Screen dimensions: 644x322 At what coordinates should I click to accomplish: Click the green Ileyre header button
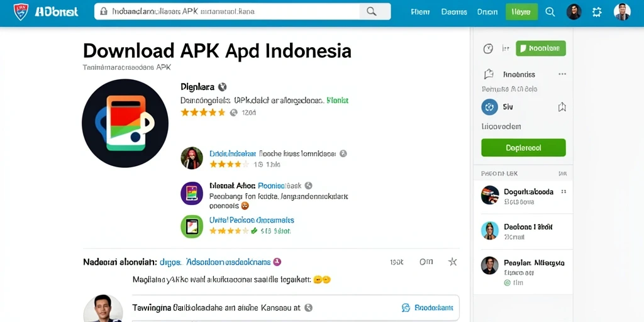tap(521, 12)
